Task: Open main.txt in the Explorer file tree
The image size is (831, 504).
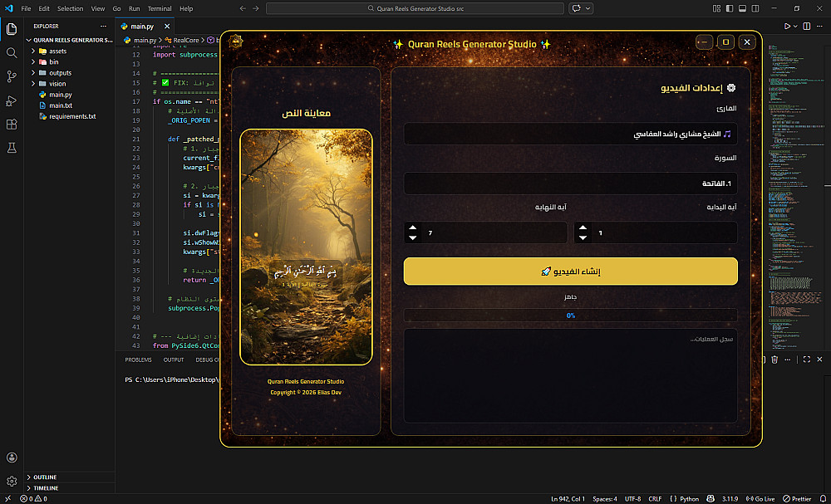Action: pos(61,105)
